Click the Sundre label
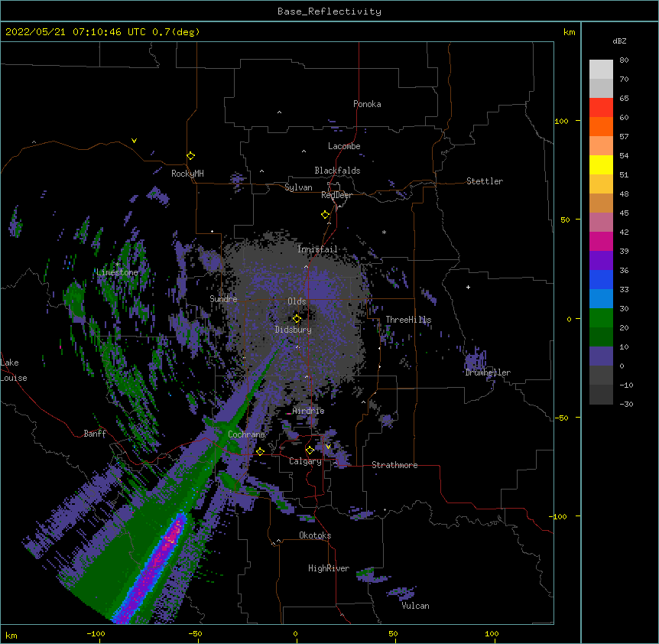 point(223,299)
